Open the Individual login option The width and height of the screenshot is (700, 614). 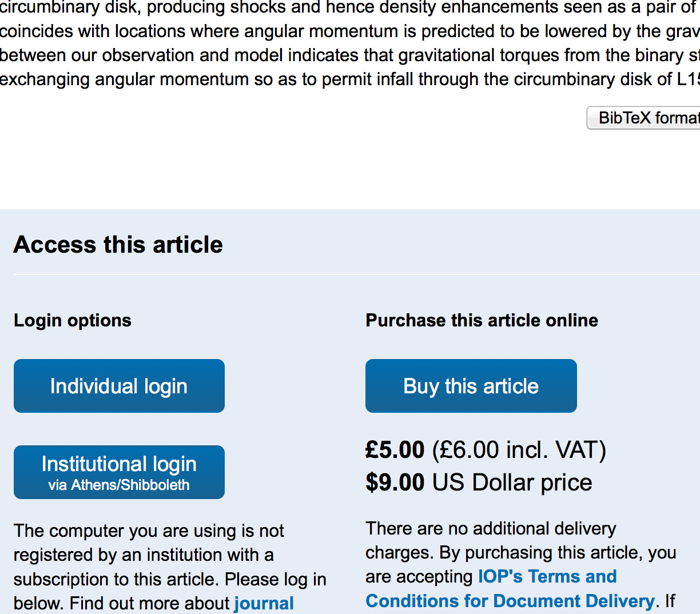[x=119, y=386]
